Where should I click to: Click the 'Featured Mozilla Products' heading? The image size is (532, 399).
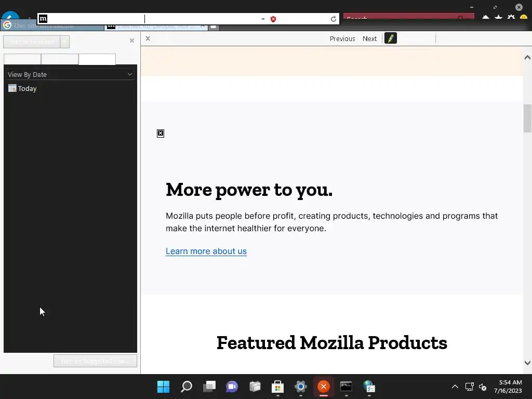coord(332,343)
